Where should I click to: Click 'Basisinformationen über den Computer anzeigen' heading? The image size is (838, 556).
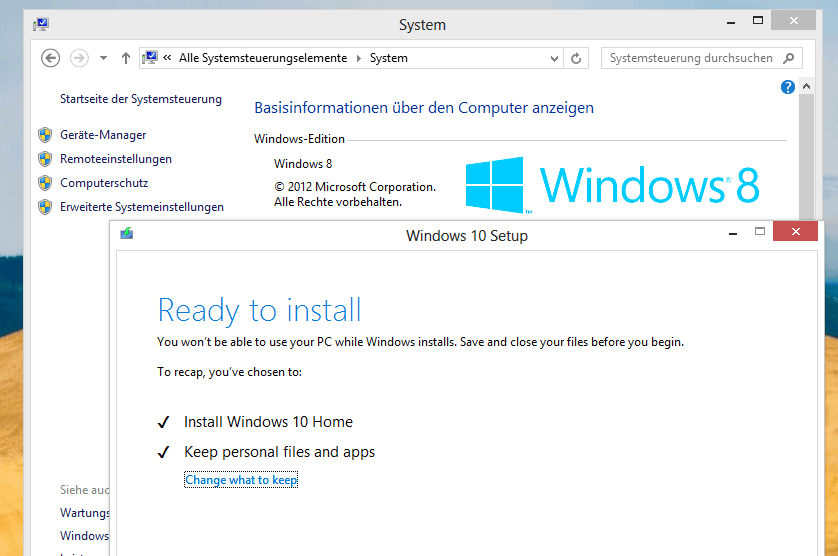pyautogui.click(x=424, y=108)
